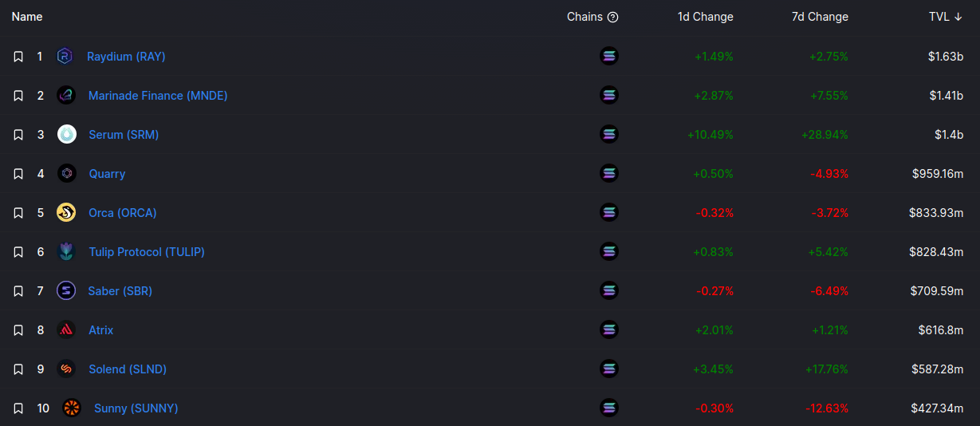
Task: Bookmark the Saber (SBR) protocol
Action: (x=18, y=291)
